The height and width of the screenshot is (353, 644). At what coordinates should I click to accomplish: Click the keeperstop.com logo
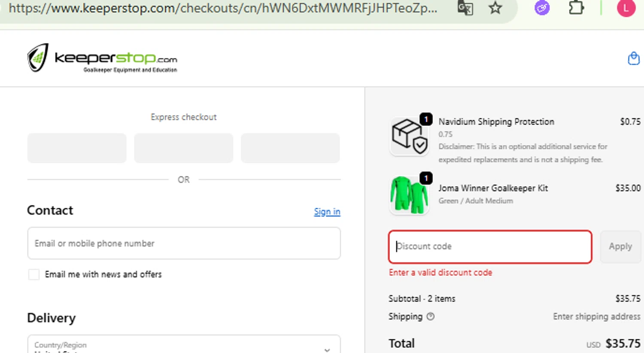(102, 58)
